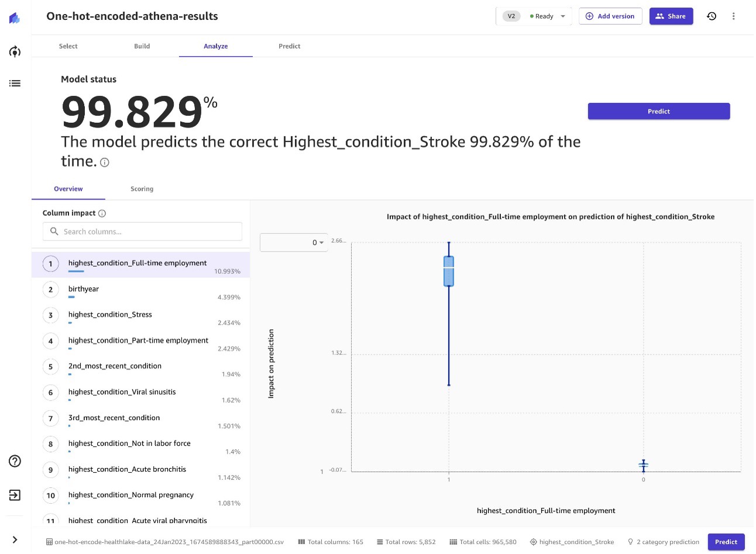Screen dimensions: 756x554
Task: Click the Add version button
Action: pyautogui.click(x=610, y=16)
